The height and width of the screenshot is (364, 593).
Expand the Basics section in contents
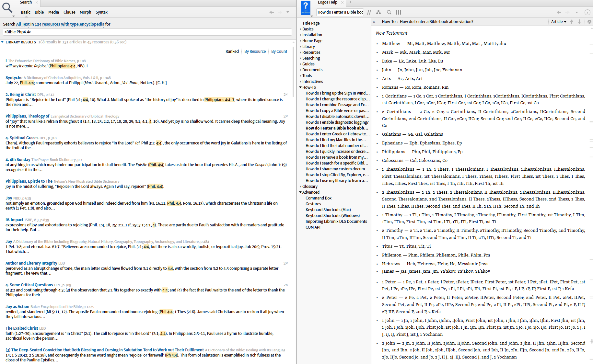[301, 29]
